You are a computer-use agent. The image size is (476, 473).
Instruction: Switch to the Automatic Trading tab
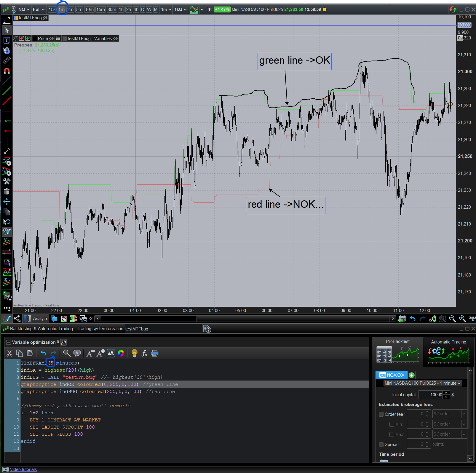(x=448, y=351)
